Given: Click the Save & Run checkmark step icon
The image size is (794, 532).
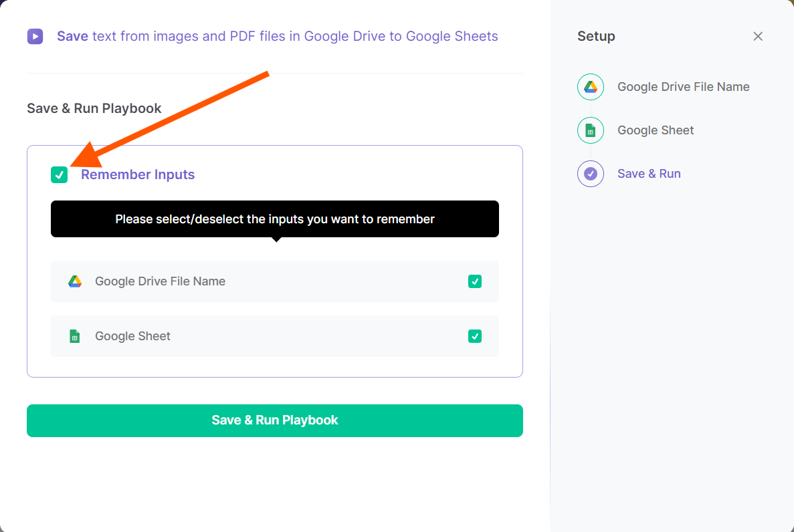Looking at the screenshot, I should pos(591,174).
